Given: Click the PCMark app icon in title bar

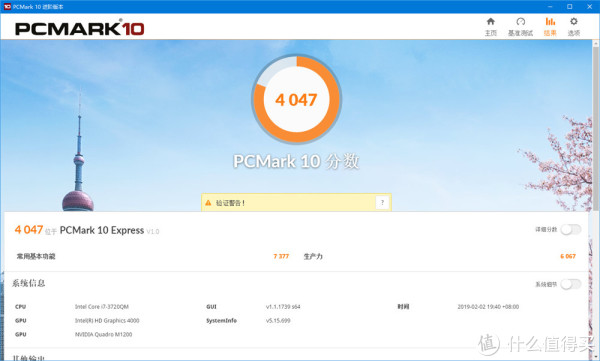Looking at the screenshot, I should click(x=7, y=7).
